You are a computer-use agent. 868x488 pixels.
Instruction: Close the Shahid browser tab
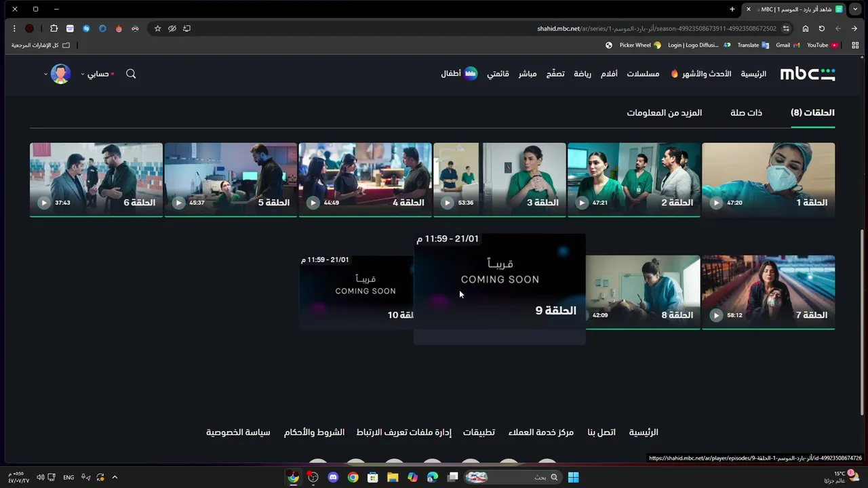749,9
